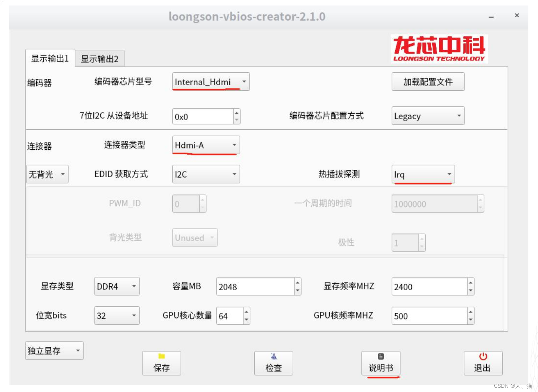Open the 热插拔探测 Irq dropdown
Viewport: 538px width, 392px height.
(422, 174)
